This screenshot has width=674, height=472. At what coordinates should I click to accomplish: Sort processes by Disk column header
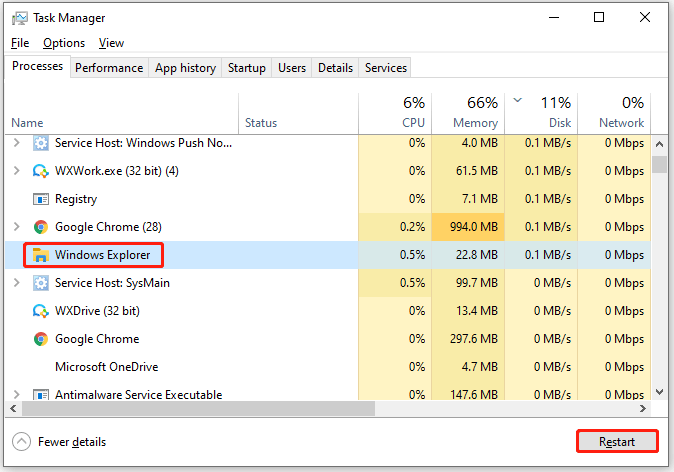[x=541, y=113]
